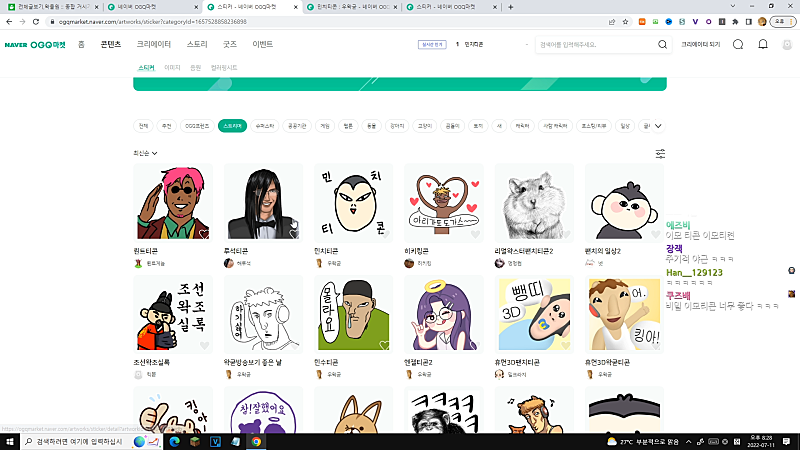
Task: Select the OGQ프렌즈 category chip
Action: point(197,126)
